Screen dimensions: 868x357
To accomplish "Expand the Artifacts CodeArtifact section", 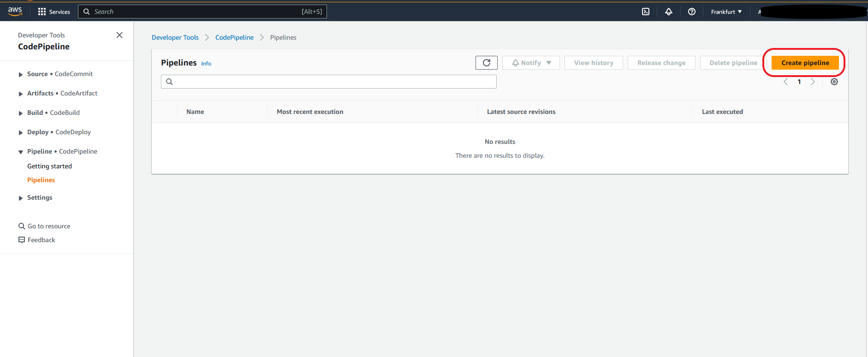I will coord(20,94).
